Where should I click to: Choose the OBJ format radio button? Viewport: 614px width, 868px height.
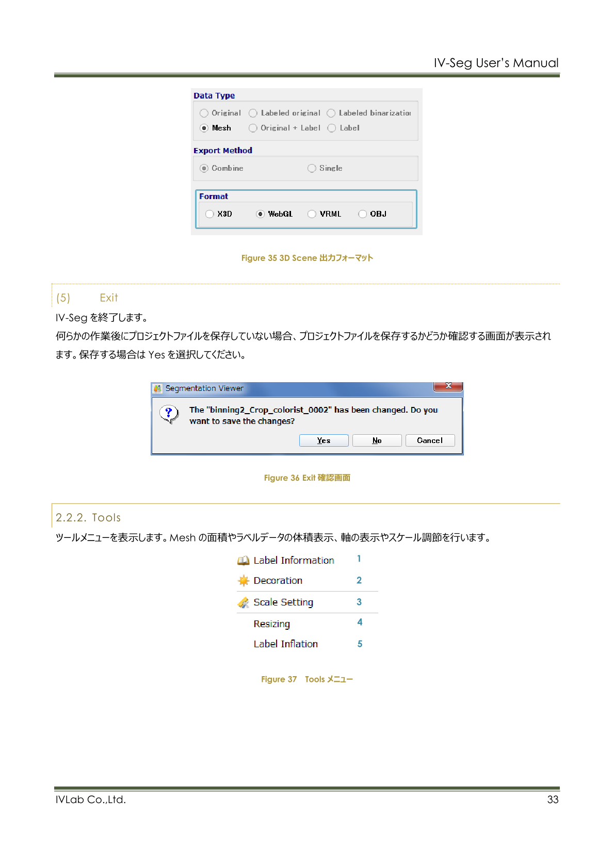[363, 214]
